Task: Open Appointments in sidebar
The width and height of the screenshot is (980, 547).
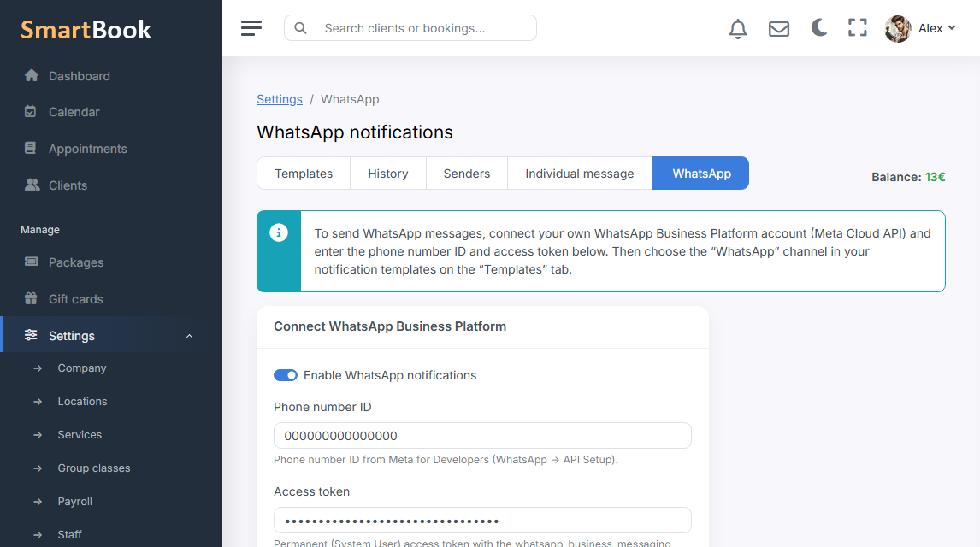Action: [87, 149]
